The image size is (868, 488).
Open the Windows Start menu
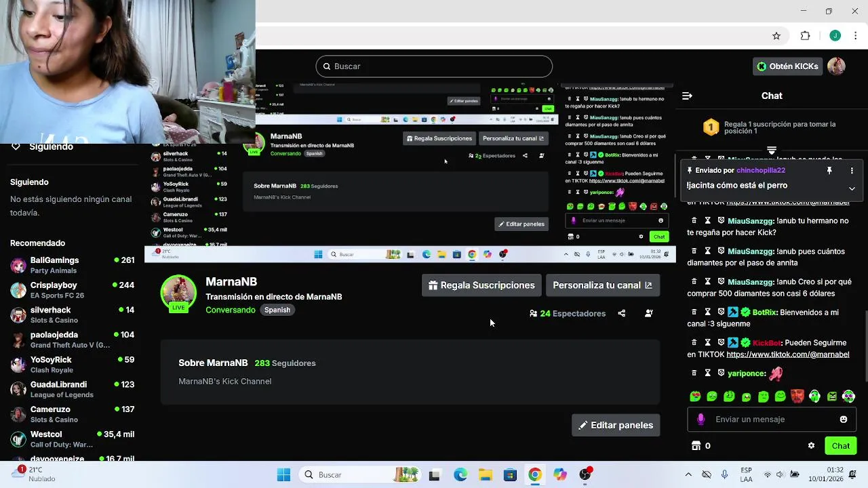[x=283, y=475]
